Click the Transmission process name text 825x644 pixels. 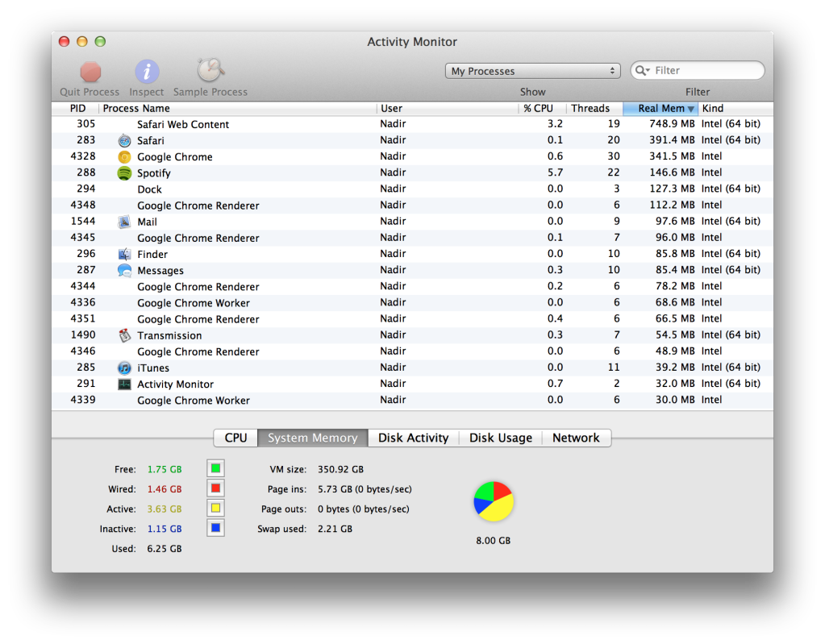click(x=169, y=335)
